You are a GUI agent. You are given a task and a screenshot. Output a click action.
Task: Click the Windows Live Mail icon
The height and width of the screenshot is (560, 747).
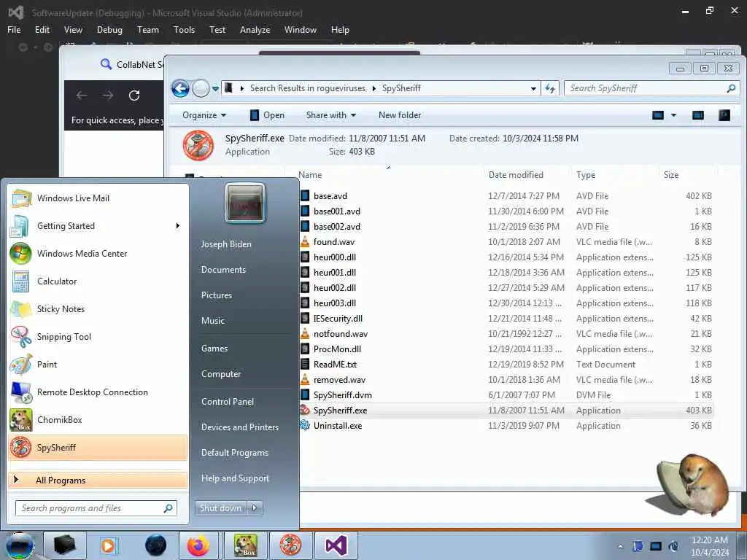pyautogui.click(x=21, y=198)
